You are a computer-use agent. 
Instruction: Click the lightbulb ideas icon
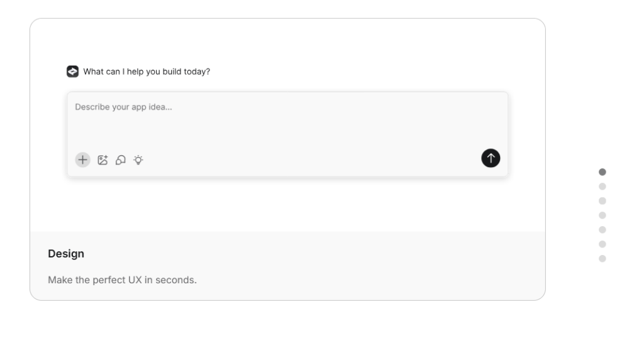tap(138, 160)
